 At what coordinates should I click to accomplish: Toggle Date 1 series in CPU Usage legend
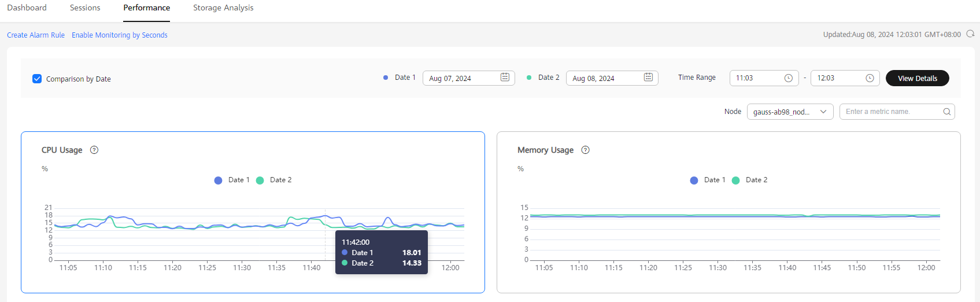tap(232, 180)
